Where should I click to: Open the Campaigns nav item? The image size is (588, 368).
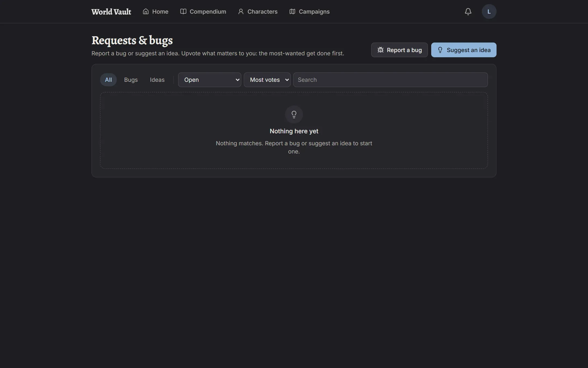click(309, 11)
